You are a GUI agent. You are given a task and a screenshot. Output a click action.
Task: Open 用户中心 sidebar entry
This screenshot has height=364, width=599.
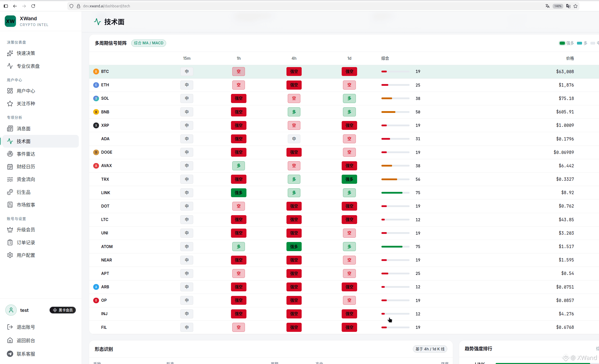point(41,91)
